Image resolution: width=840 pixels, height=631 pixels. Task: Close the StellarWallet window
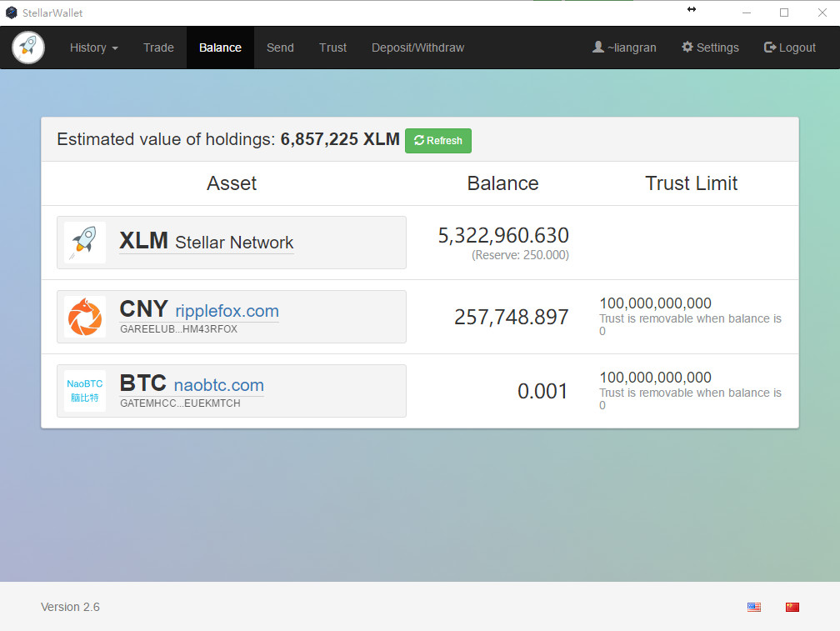822,13
